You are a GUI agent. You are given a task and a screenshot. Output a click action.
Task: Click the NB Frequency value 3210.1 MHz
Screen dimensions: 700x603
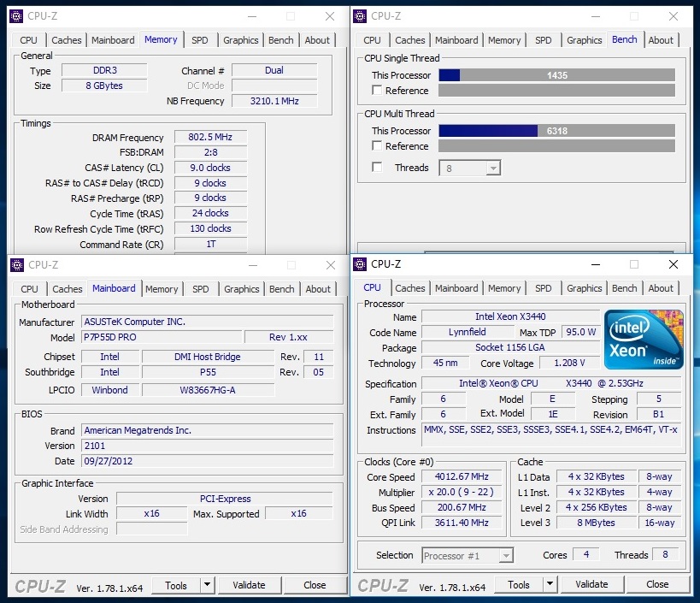point(274,101)
